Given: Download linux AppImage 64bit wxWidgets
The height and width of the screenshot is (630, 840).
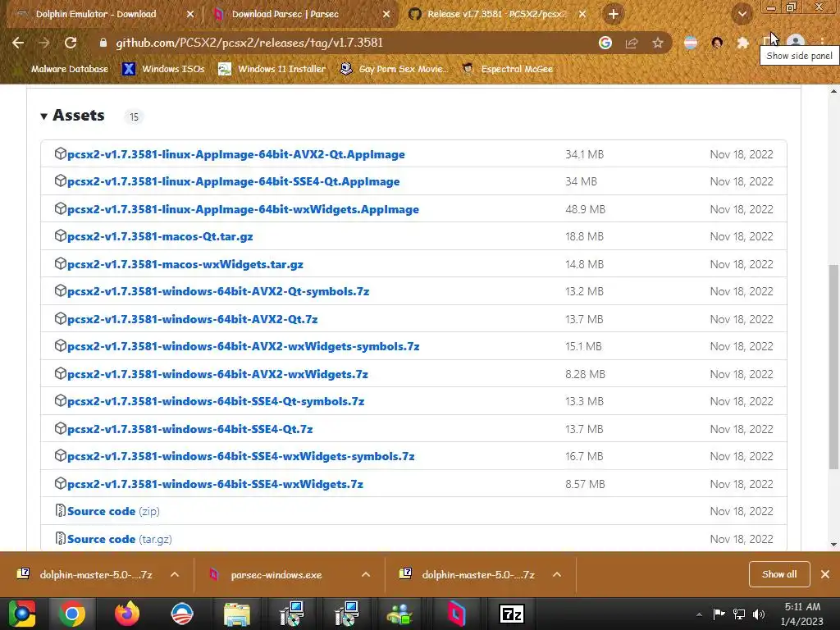Looking at the screenshot, I should pos(243,209).
